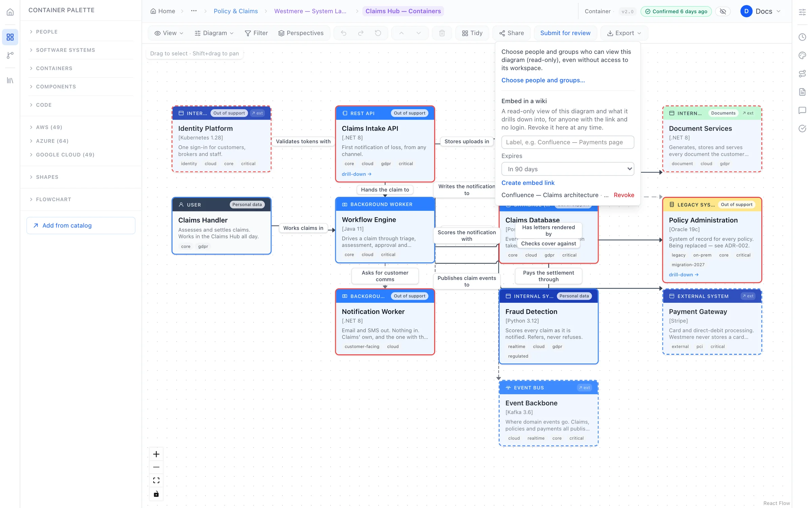
Task: Revoke the Confluence Claims architecture embed
Action: pos(624,195)
